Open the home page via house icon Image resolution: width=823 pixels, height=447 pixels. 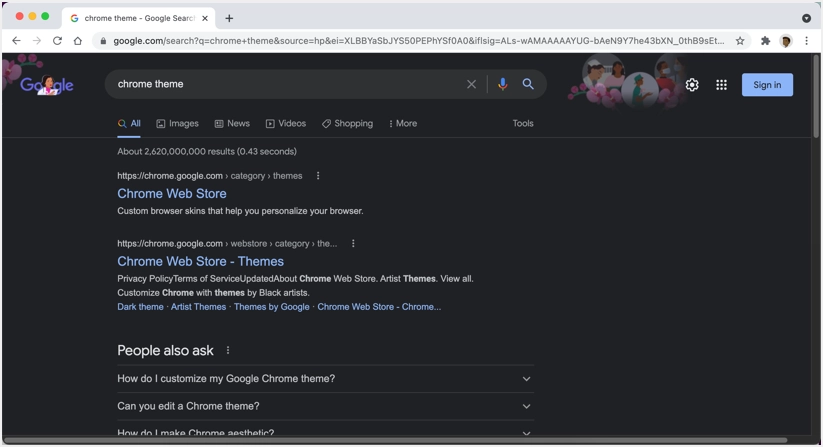coord(78,41)
